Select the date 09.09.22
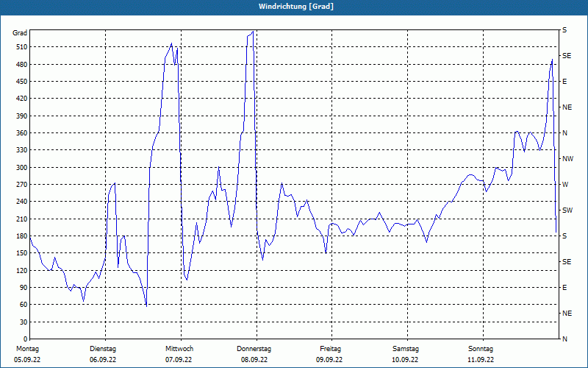Image resolution: width=588 pixels, height=368 pixels. tap(329, 360)
